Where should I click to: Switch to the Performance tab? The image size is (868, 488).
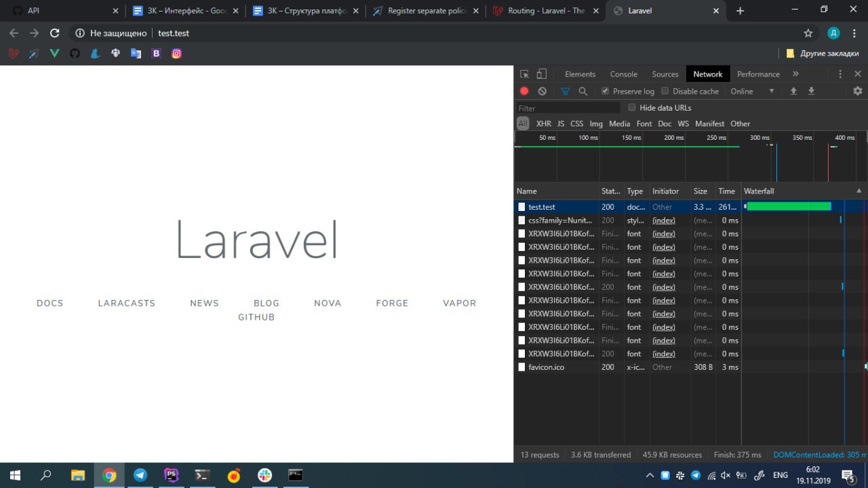[x=758, y=74]
